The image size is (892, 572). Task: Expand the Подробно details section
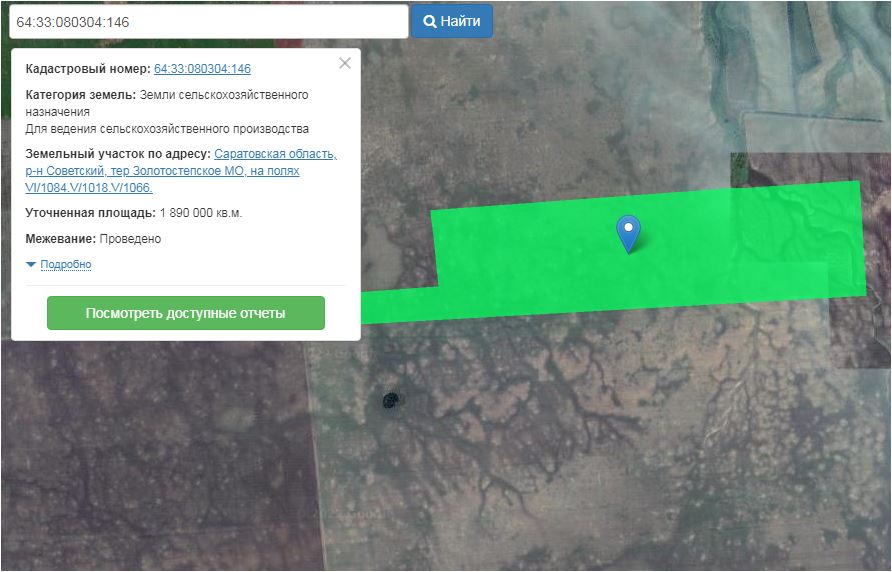65,264
